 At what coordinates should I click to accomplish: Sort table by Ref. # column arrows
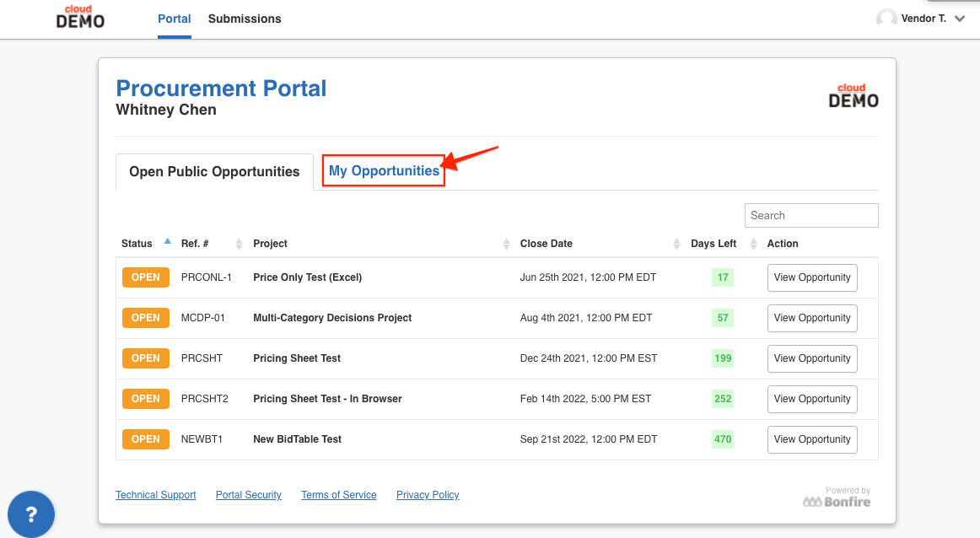(x=239, y=244)
